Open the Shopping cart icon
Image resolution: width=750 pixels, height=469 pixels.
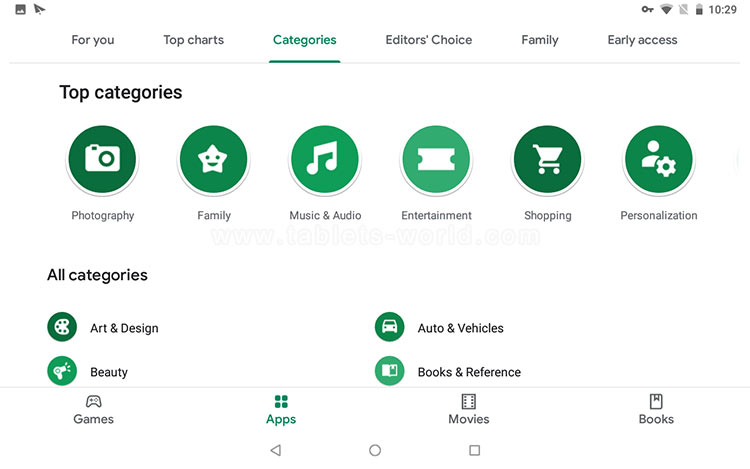click(x=547, y=158)
